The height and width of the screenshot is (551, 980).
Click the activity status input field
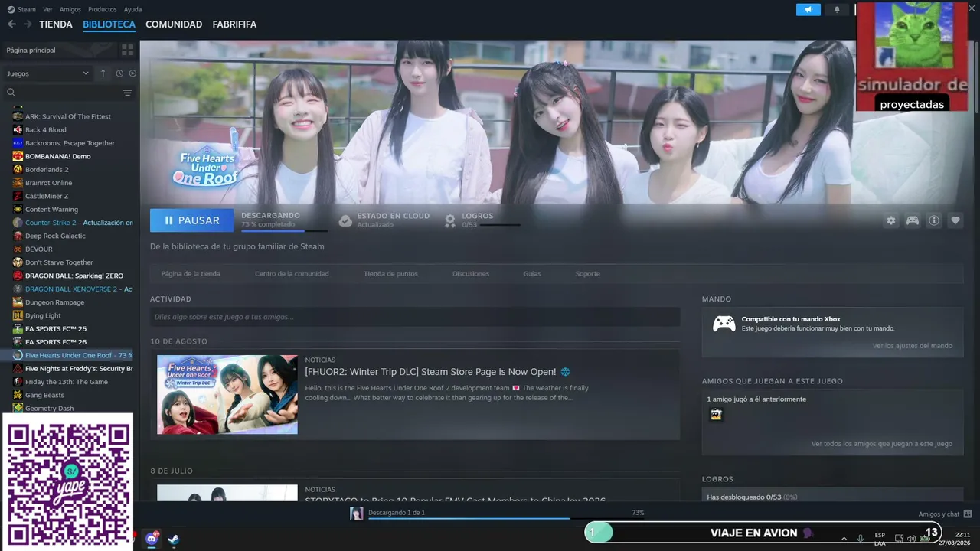point(415,317)
